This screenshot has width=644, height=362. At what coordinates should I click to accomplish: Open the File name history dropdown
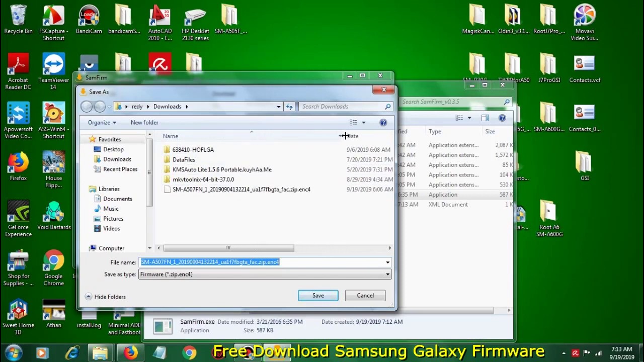pos(387,262)
